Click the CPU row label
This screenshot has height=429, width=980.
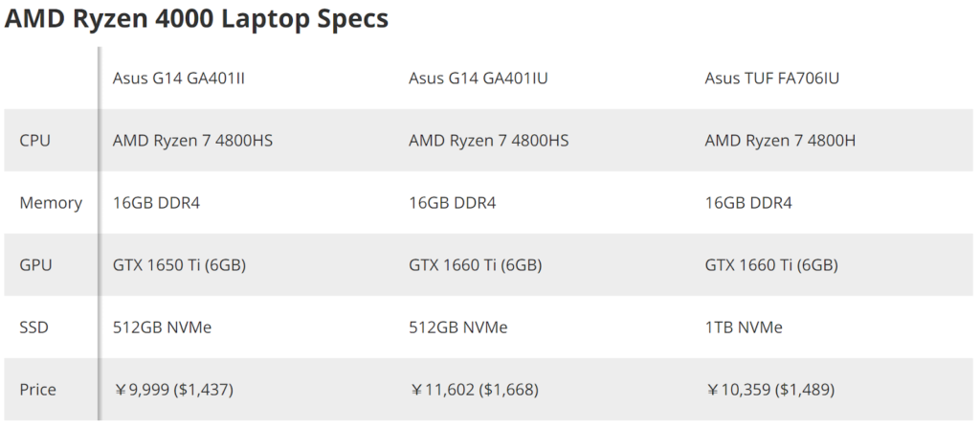click(x=35, y=141)
